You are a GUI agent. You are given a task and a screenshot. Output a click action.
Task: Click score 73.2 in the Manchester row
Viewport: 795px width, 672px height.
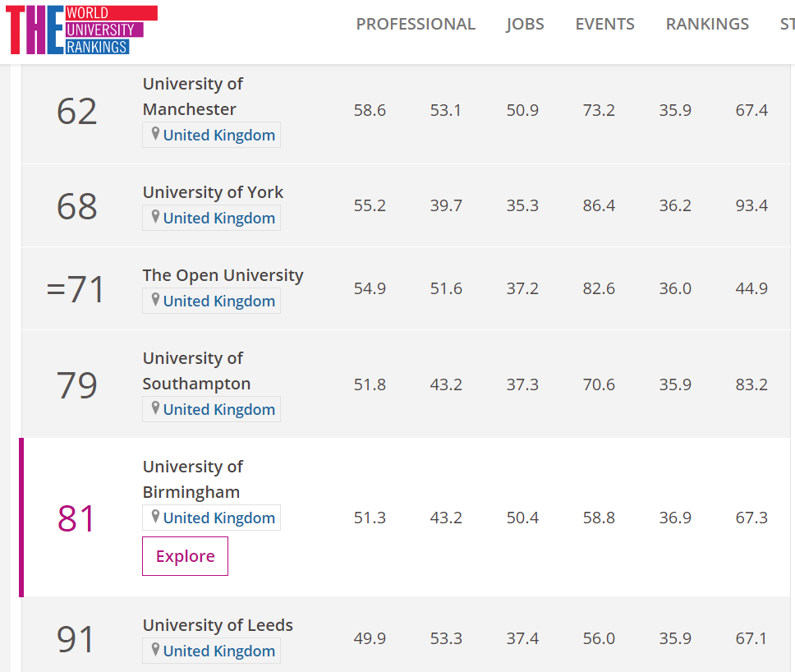point(599,110)
